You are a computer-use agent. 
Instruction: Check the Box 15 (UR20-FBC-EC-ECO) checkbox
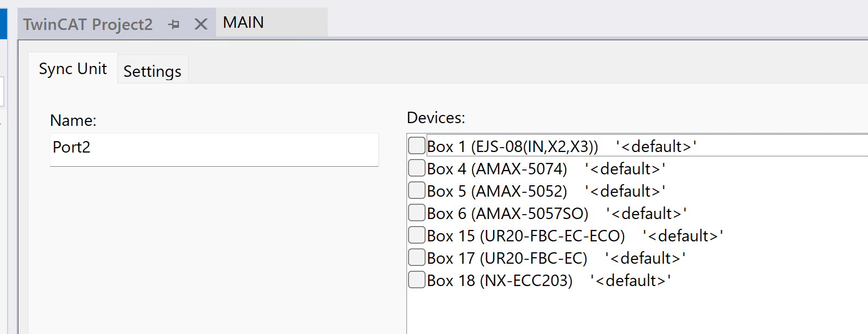pyautogui.click(x=417, y=235)
